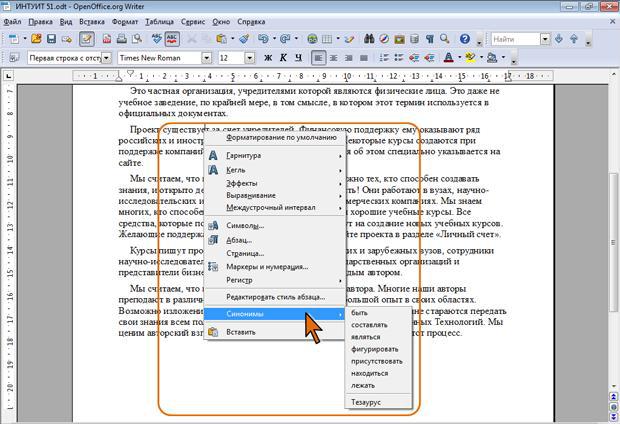This screenshot has height=424, width=620.
Task: Click the Zoom magnifier icon
Action: pyautogui.click(x=444, y=39)
